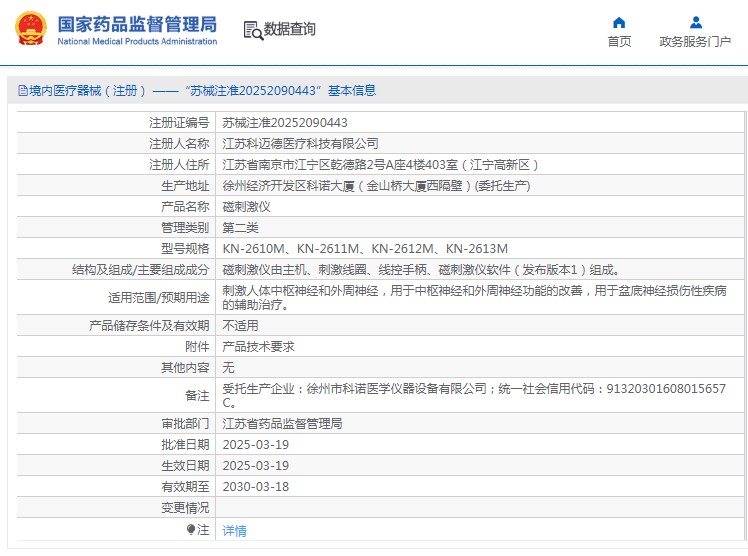Click the expiry date 2030-03-18

(x=255, y=487)
